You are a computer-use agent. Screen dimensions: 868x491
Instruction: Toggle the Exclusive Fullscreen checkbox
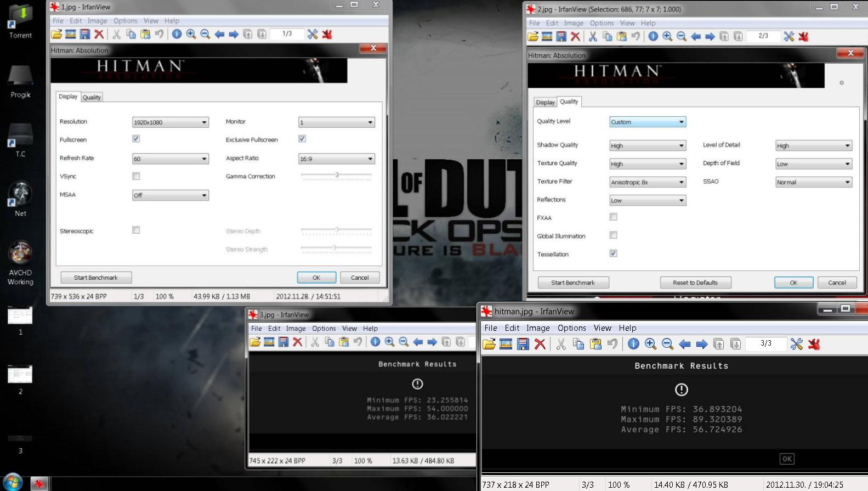(x=302, y=139)
